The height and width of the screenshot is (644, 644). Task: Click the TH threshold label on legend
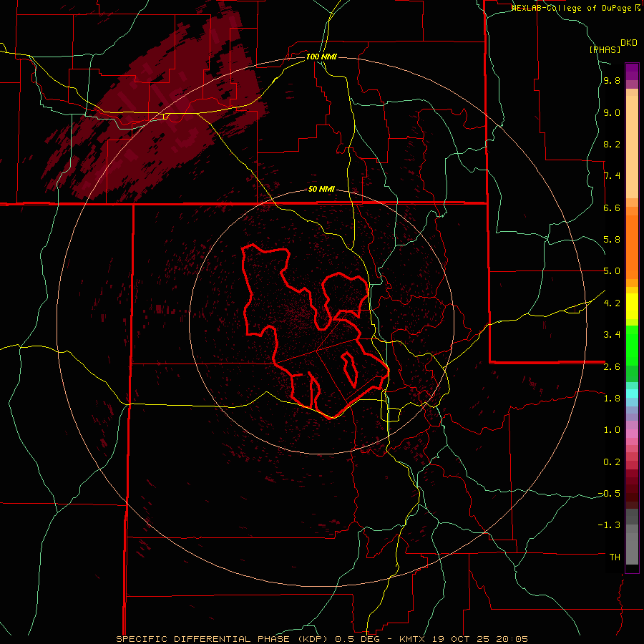[615, 557]
